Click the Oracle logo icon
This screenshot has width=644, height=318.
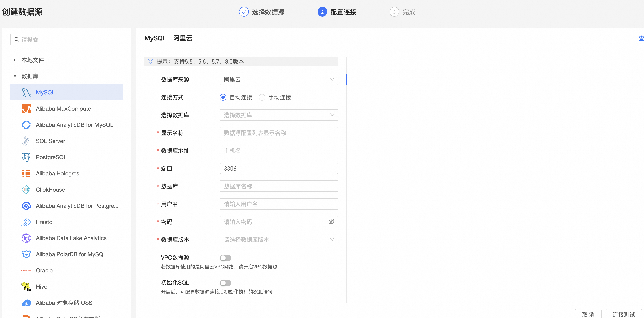tap(26, 270)
